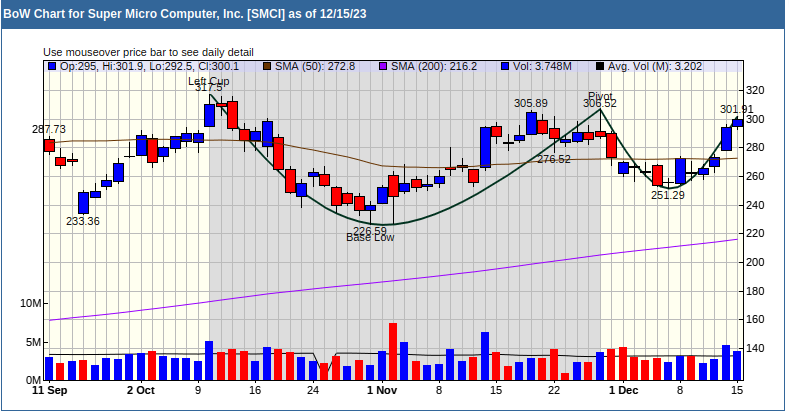The width and height of the screenshot is (789, 419).
Task: Click the chart title 'BoW Chart for Super Micro Computer'
Action: tap(185, 14)
